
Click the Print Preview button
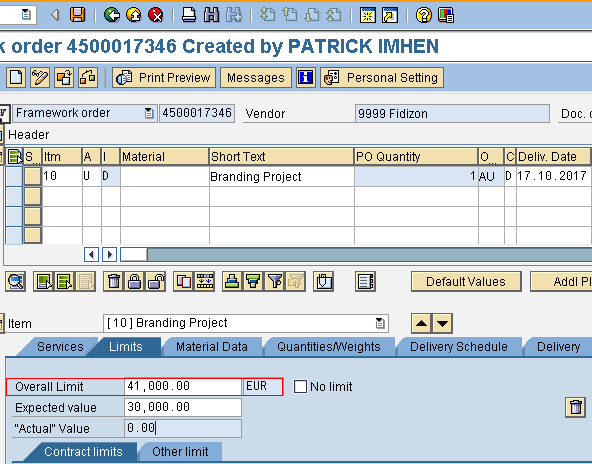pyautogui.click(x=164, y=78)
